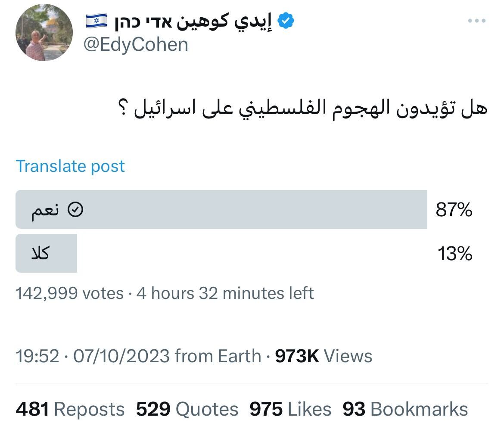Click the 13% result label
Image resolution: width=504 pixels, height=426 pixels.
tap(455, 254)
